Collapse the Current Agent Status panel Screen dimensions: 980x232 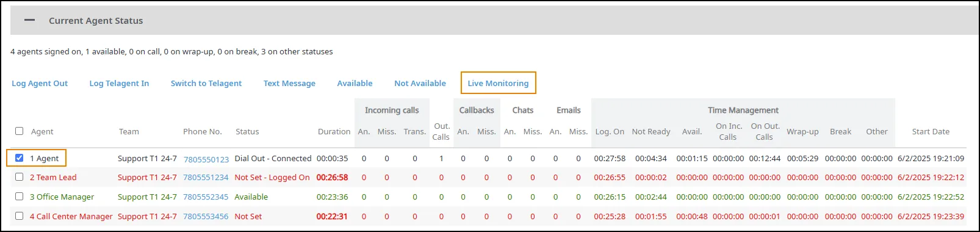[x=29, y=20]
